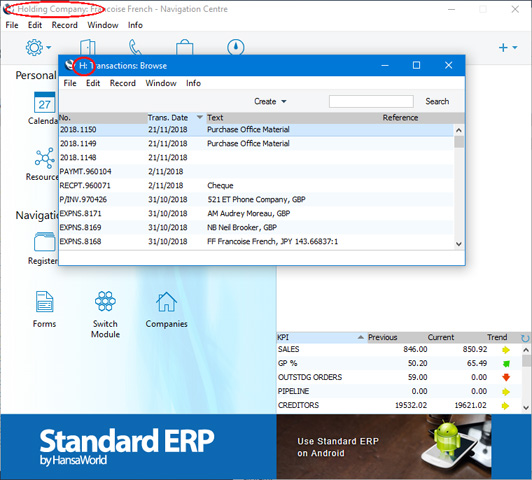
Task: Toggle sort arrow on Trans. Date column
Action: [200, 117]
